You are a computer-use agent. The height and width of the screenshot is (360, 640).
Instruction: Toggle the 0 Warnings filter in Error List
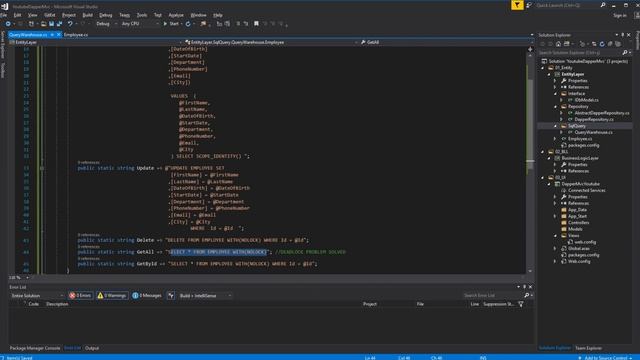tap(112, 296)
